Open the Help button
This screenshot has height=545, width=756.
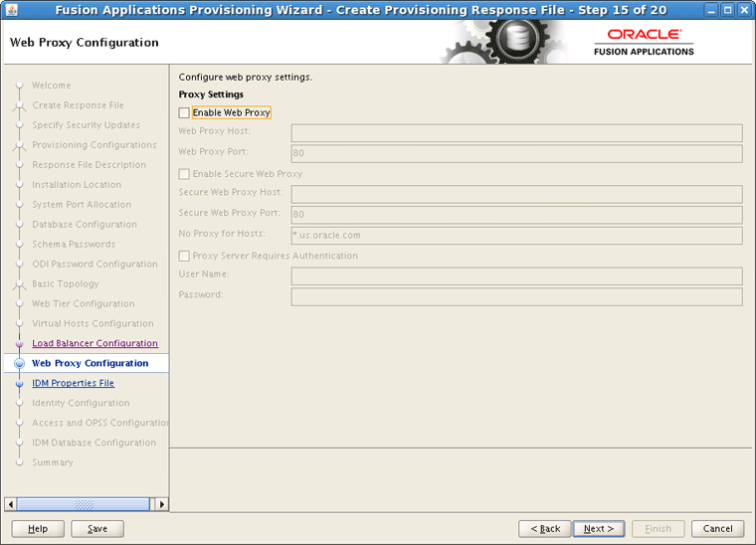point(38,529)
